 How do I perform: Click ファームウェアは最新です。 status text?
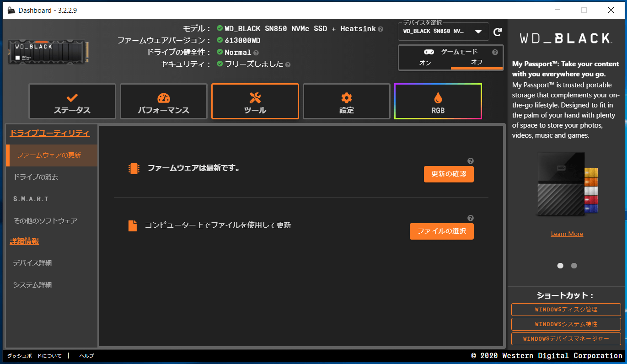pyautogui.click(x=193, y=168)
